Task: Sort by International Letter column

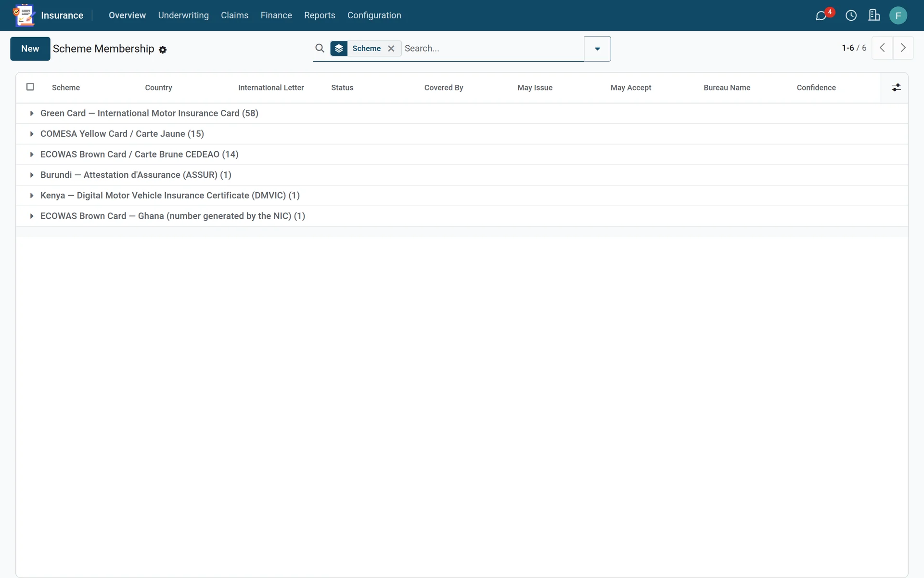Action: [271, 88]
